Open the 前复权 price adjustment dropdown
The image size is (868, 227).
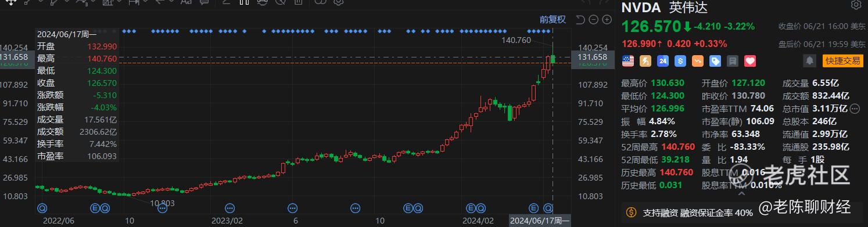pyautogui.click(x=552, y=19)
